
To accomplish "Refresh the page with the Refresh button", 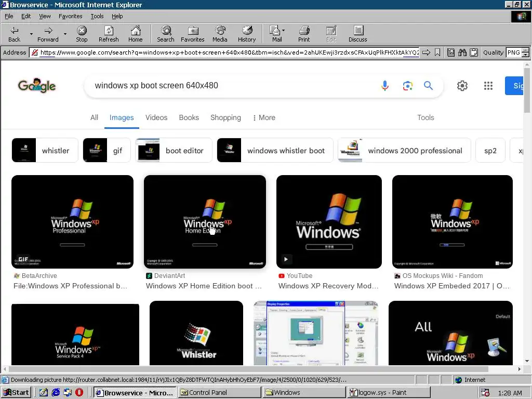I will (109, 34).
